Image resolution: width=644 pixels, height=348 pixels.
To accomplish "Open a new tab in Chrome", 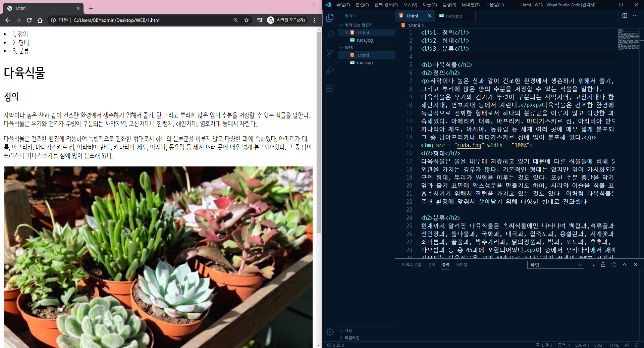I will tap(91, 8).
